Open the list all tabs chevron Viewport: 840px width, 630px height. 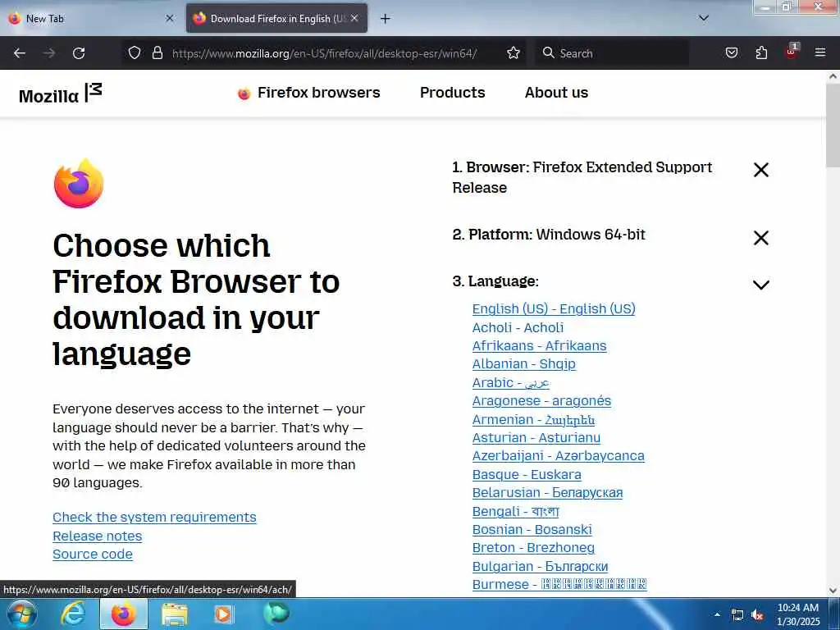pos(703,18)
